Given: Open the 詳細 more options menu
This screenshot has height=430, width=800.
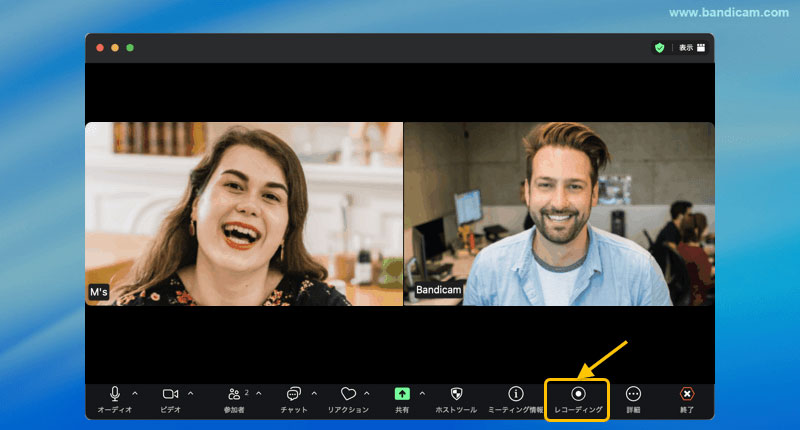Looking at the screenshot, I should point(633,395).
